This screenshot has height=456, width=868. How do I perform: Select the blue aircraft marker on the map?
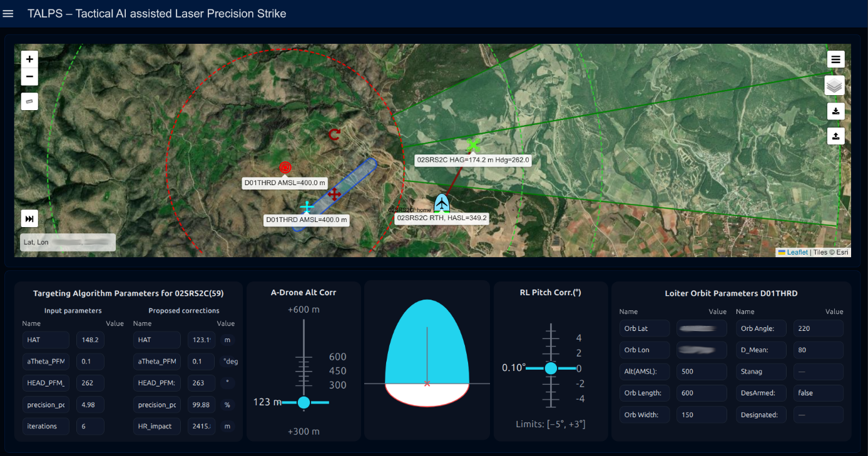pos(442,203)
